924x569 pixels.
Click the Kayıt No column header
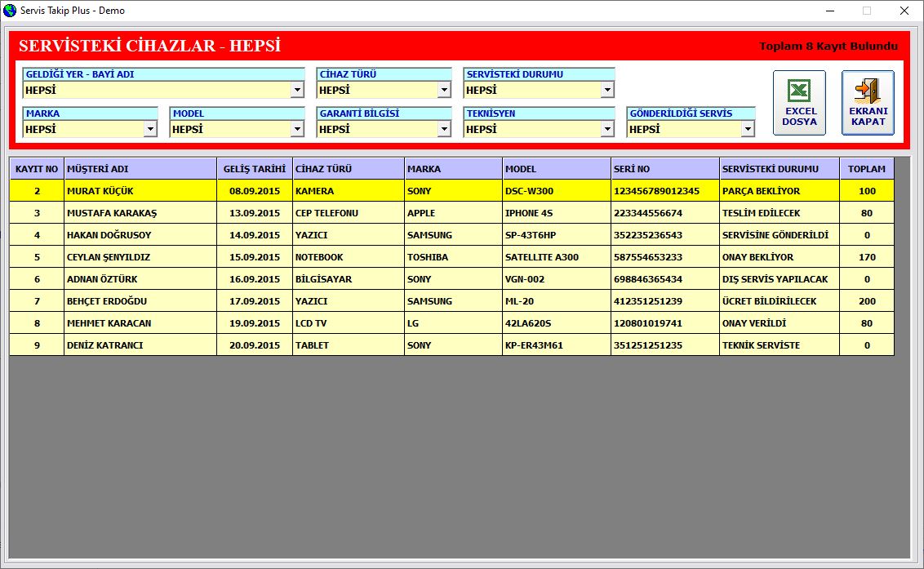pos(37,169)
